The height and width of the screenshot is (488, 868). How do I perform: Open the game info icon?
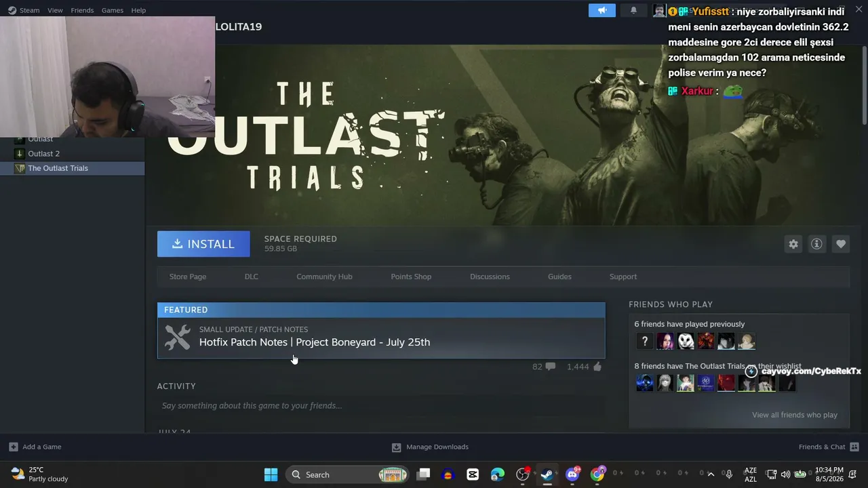[816, 244]
